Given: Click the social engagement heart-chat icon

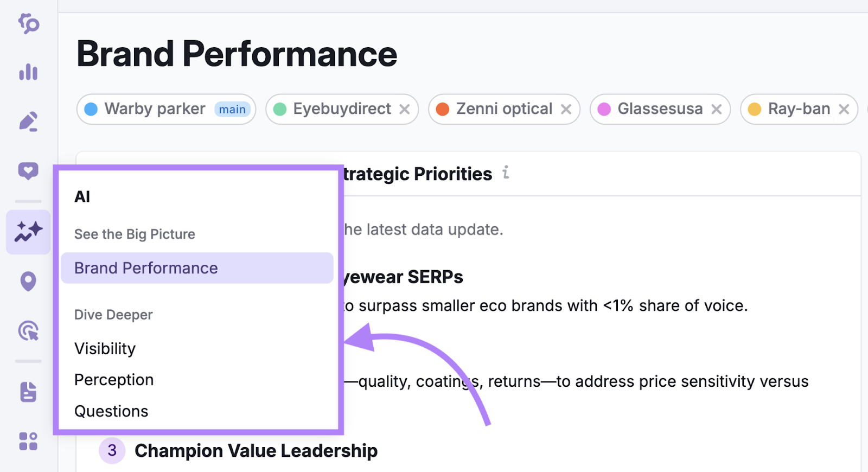Looking at the screenshot, I should click(28, 171).
